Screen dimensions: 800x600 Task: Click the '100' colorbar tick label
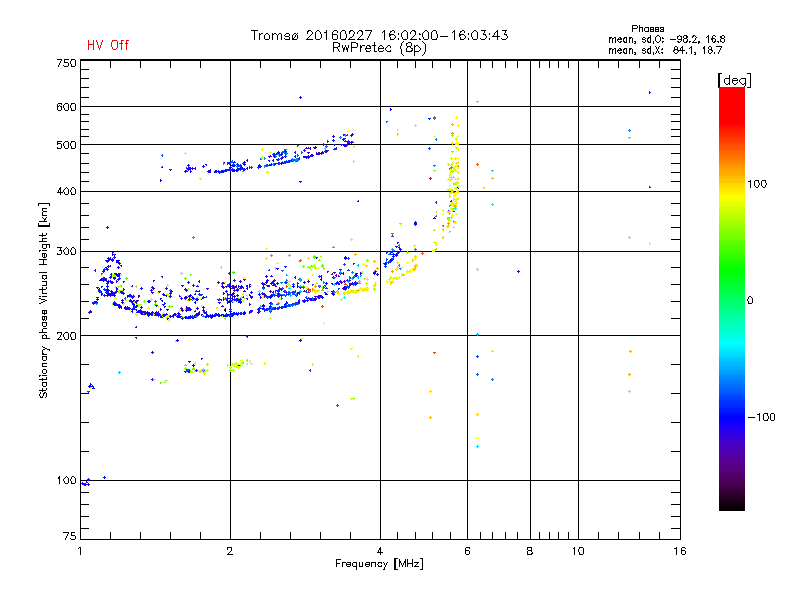757,184
